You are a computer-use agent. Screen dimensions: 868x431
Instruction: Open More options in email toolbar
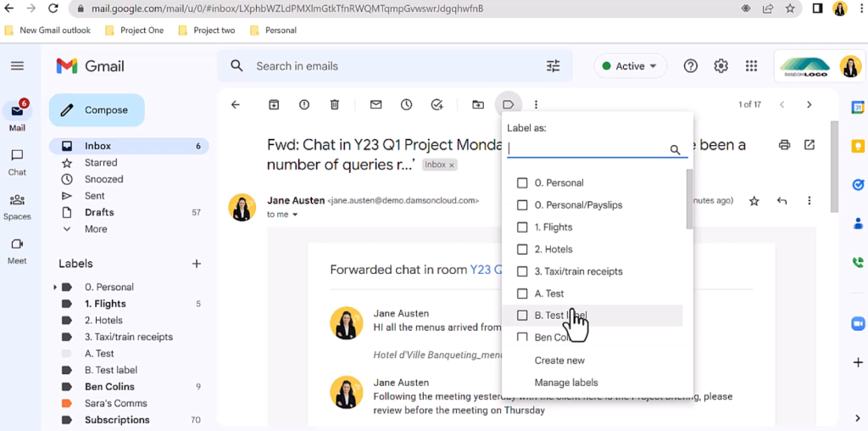click(536, 104)
